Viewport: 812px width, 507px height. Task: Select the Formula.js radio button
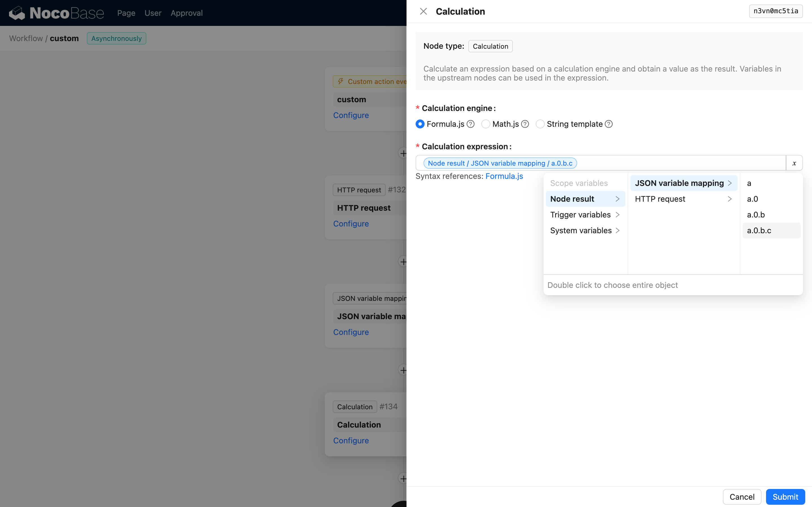point(420,124)
